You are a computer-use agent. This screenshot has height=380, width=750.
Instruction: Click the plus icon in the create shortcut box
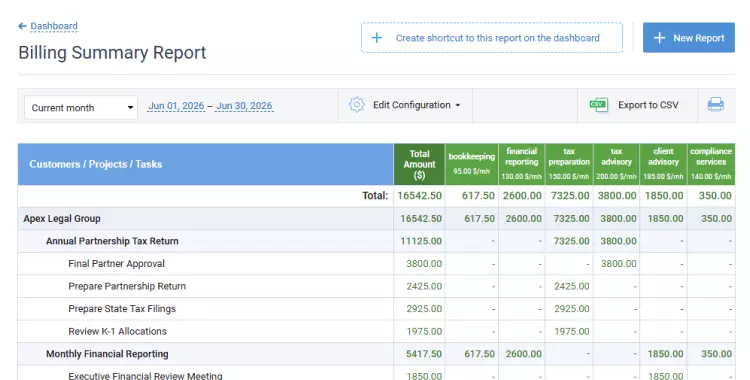(x=376, y=38)
